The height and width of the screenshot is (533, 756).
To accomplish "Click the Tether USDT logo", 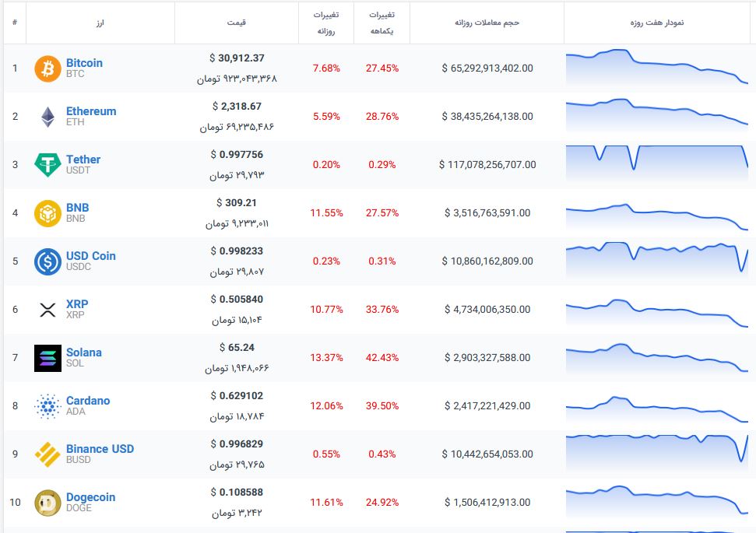I will [x=47, y=165].
